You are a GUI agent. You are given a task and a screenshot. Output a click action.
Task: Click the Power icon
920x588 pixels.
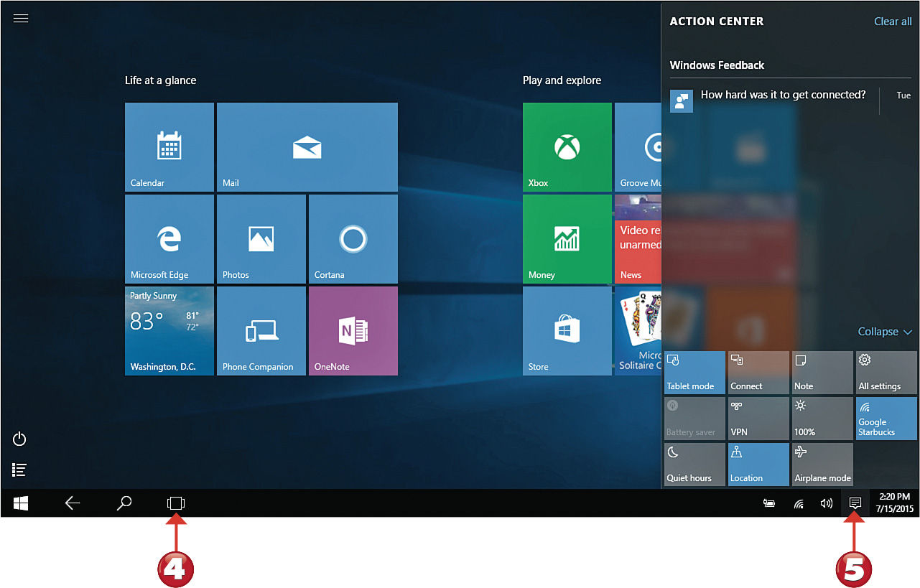point(20,439)
